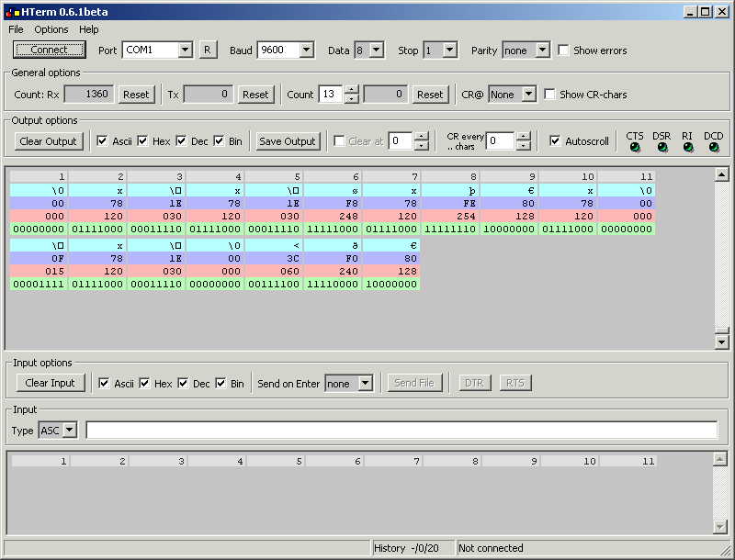Click the DSR status LED indicator
Viewport: 735px width, 560px height.
coord(662,148)
